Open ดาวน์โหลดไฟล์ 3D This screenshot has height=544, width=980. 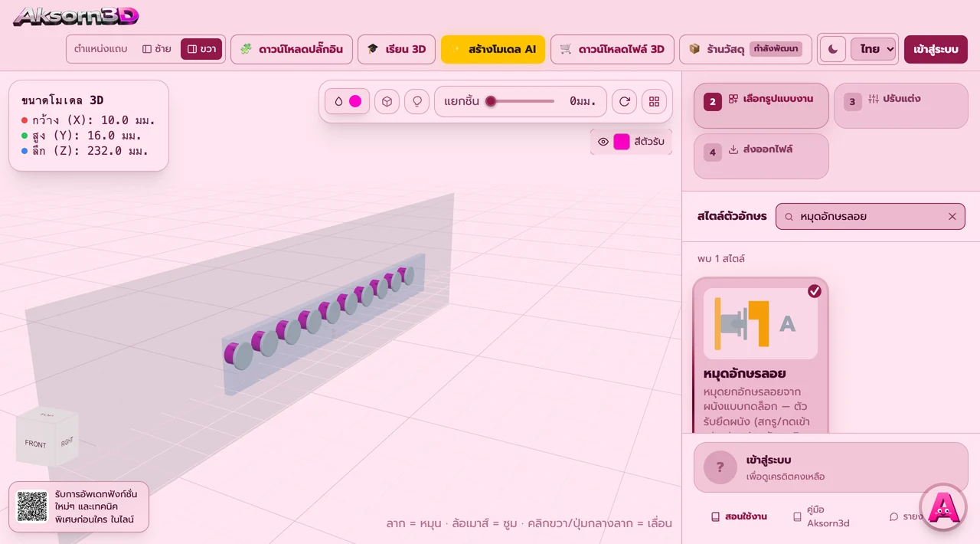612,49
